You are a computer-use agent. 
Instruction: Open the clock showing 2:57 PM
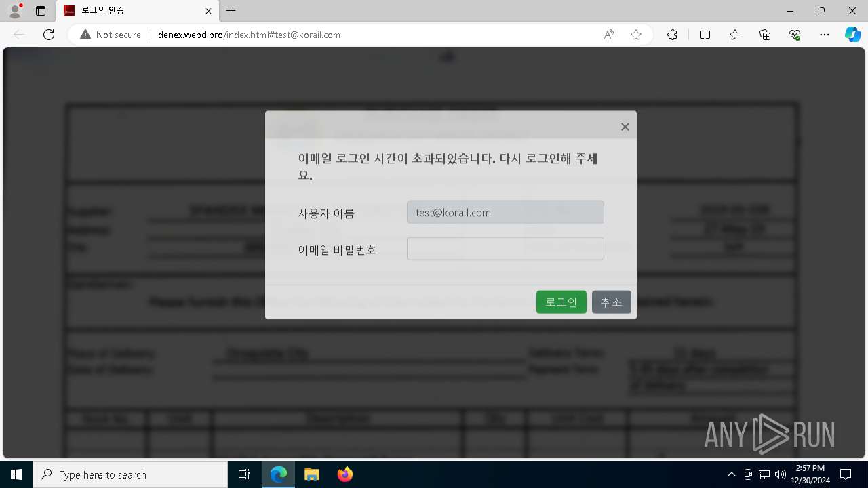pos(811,474)
